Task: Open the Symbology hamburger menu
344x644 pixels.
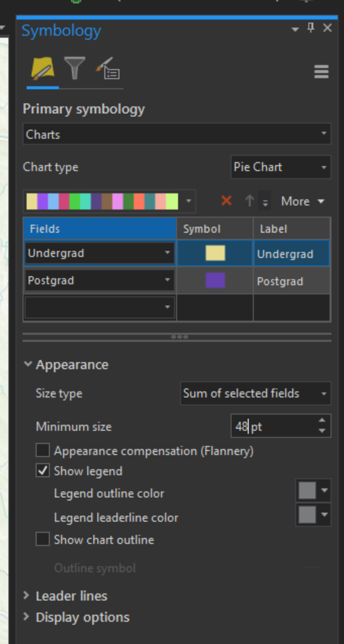Action: pos(321,71)
